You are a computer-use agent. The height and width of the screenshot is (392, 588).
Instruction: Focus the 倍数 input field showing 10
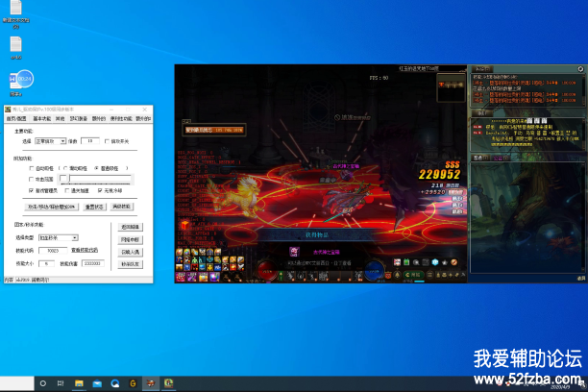pyautogui.click(x=90, y=141)
